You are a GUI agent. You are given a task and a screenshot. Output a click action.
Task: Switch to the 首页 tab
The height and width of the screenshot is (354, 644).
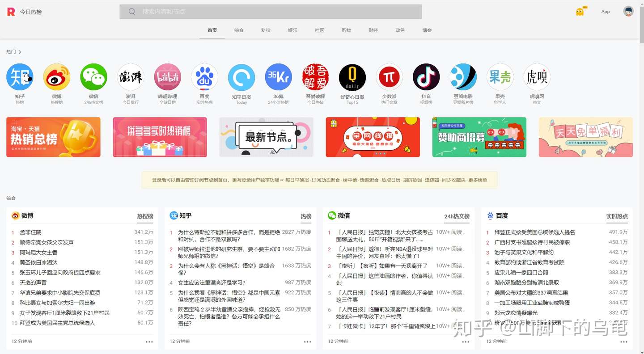(212, 30)
